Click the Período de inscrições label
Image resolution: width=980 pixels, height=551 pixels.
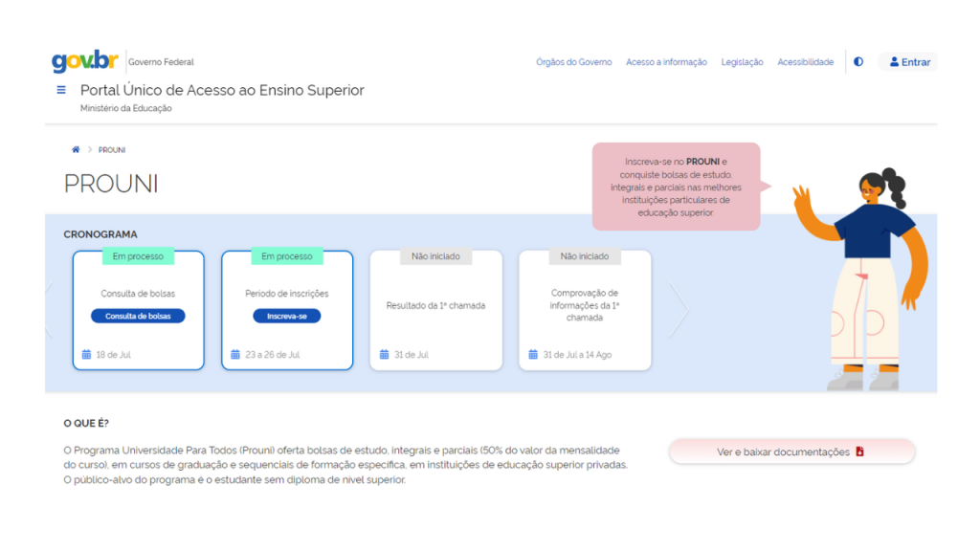pyautogui.click(x=287, y=294)
